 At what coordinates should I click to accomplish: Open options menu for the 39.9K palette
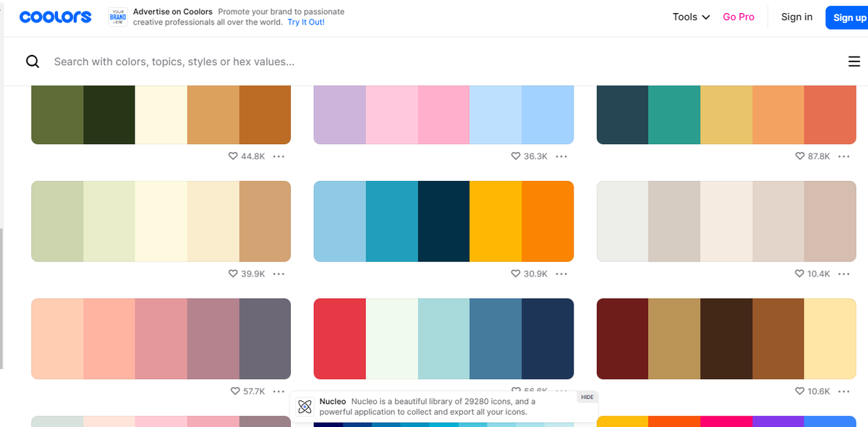(x=279, y=274)
